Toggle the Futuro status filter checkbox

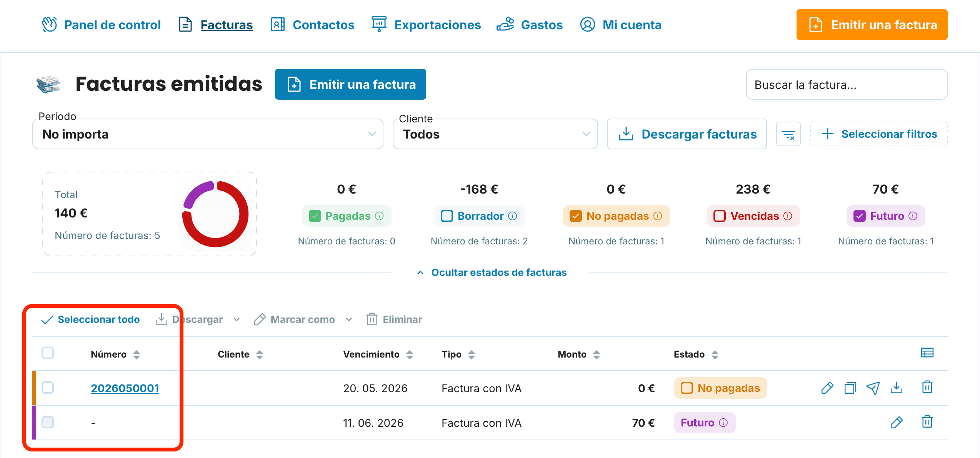click(860, 216)
